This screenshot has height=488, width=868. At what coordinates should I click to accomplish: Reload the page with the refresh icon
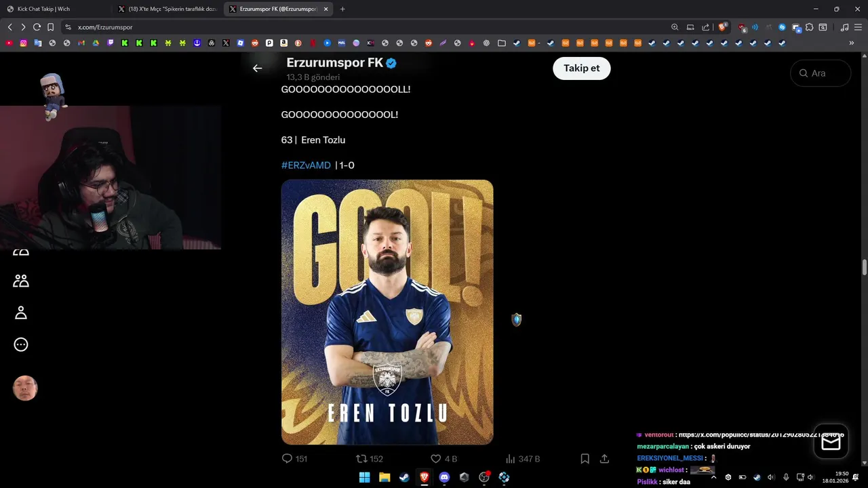(37, 27)
